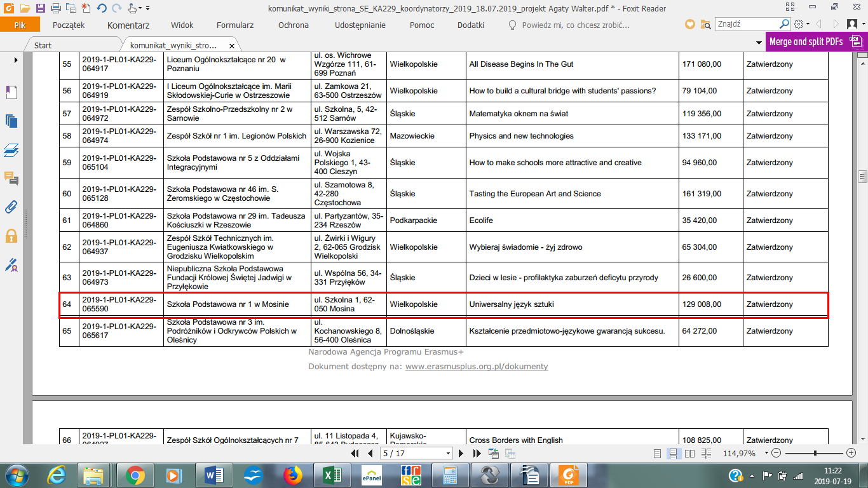The width and height of the screenshot is (868, 488).
Task: Open the Komentarz ribbon tab
Action: coord(128,25)
